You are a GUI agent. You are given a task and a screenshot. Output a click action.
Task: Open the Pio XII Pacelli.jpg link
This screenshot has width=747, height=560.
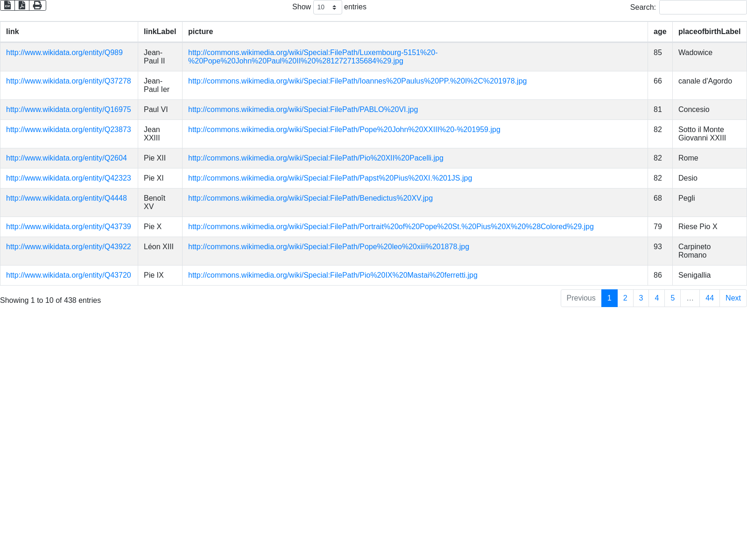(x=316, y=158)
